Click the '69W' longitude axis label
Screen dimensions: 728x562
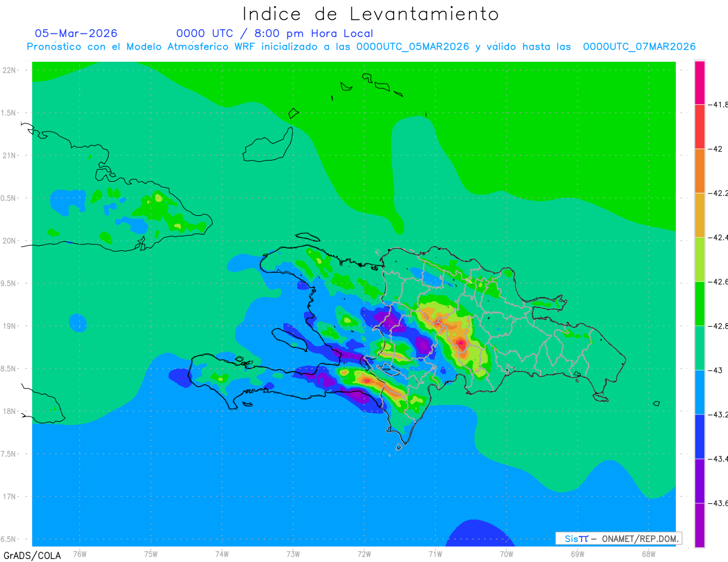click(x=578, y=554)
